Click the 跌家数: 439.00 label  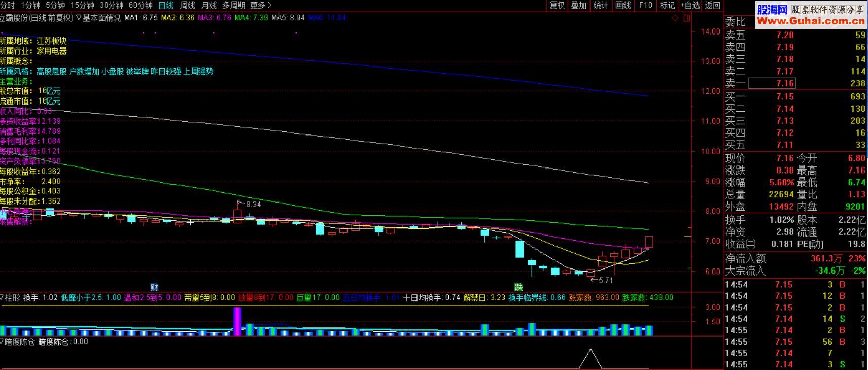click(647, 298)
